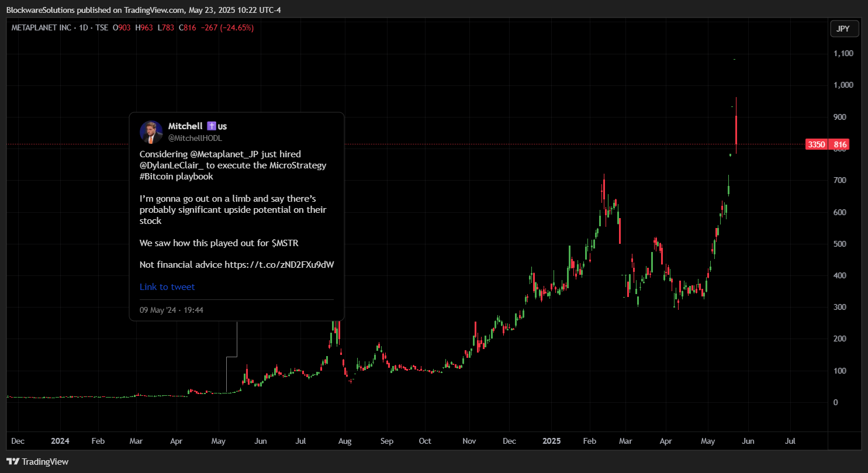Click the @MitchellHODL handle
Screen dimensions: 868x473
[195, 138]
